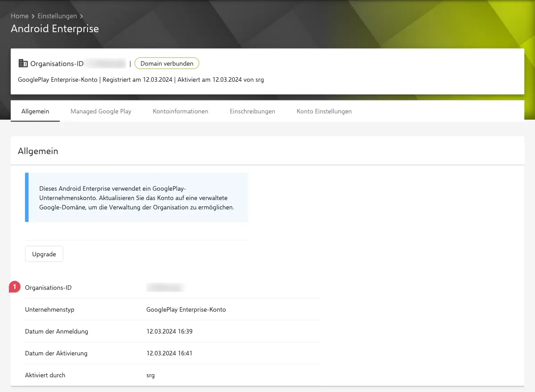Click the Datum der Anmeldung label
The width and height of the screenshot is (535, 392).
(57, 331)
